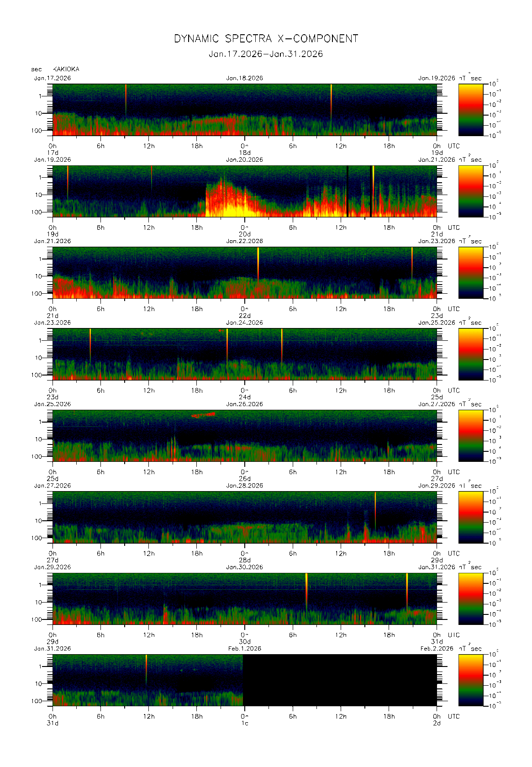This screenshot has width=532, height=767.
Task: Click the color scale in the bottom row
Action: (x=470, y=680)
